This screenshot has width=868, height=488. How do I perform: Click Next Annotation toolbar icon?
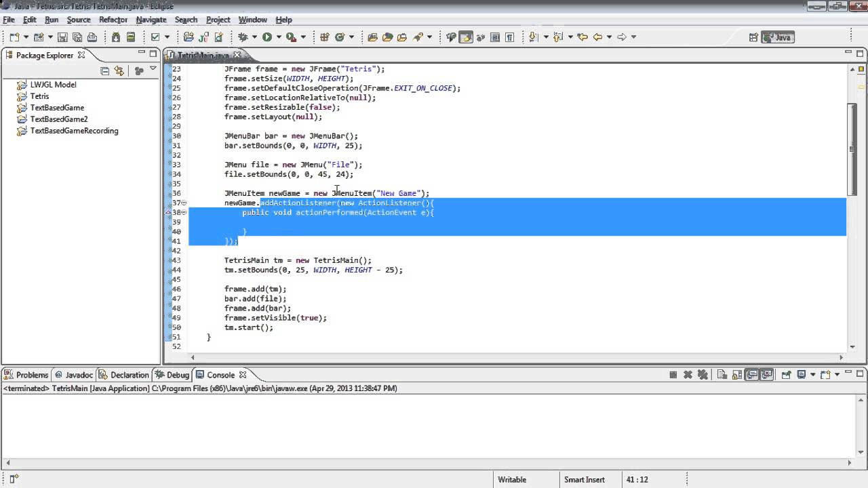(533, 37)
